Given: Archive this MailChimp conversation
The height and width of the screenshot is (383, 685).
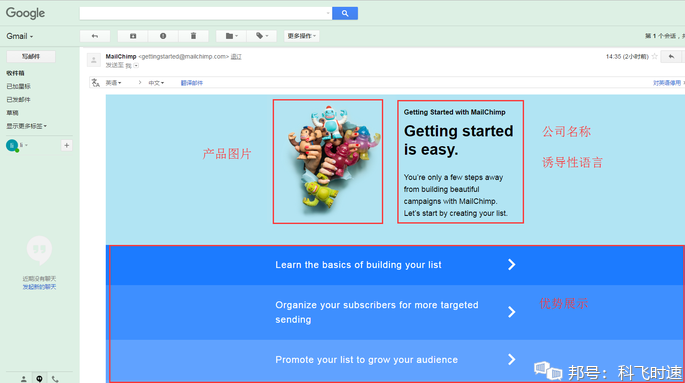Looking at the screenshot, I should (133, 36).
